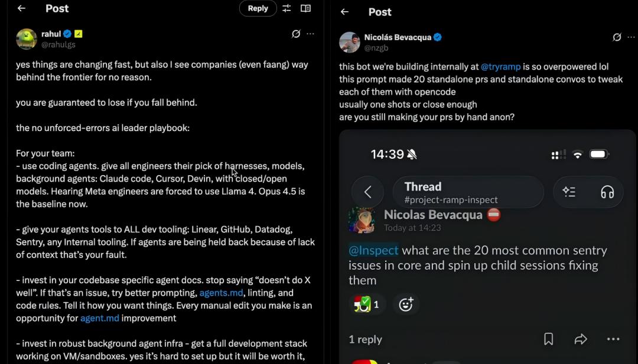Toggle the checkmark emoji reaction with count 1

(367, 304)
